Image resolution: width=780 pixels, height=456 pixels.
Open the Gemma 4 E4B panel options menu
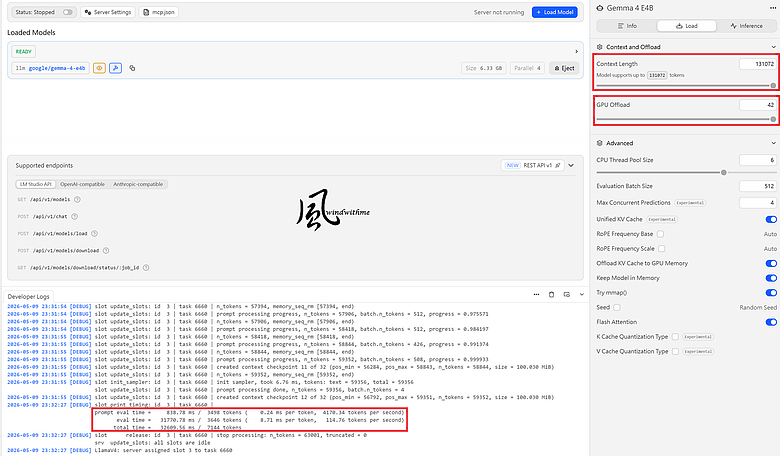pos(772,8)
